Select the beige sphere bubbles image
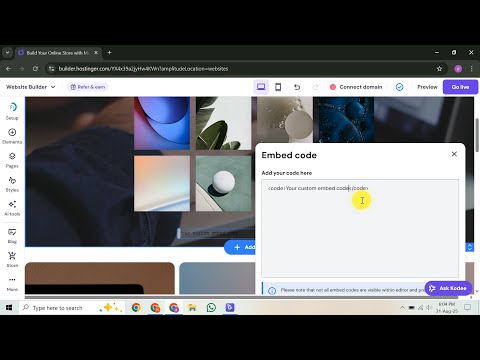Image resolution: width=480 pixels, height=360 pixels. click(x=285, y=120)
